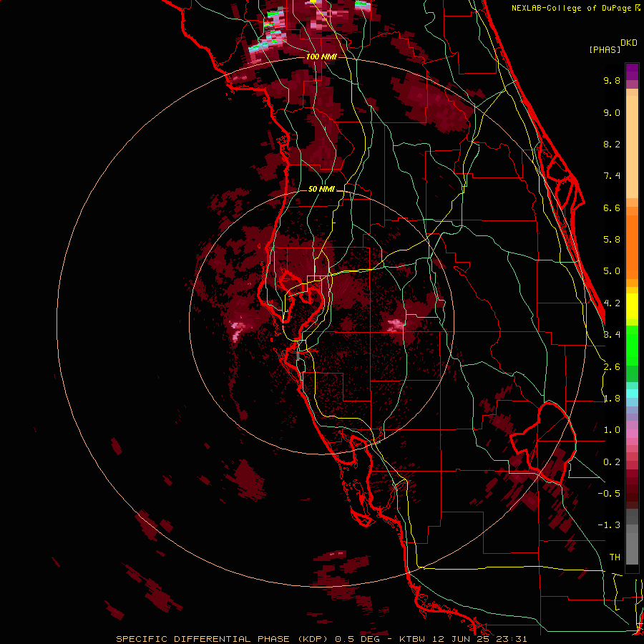Screen dimensions: 644x644
Task: Click the 4.2 scale value
Action: [x=612, y=303]
